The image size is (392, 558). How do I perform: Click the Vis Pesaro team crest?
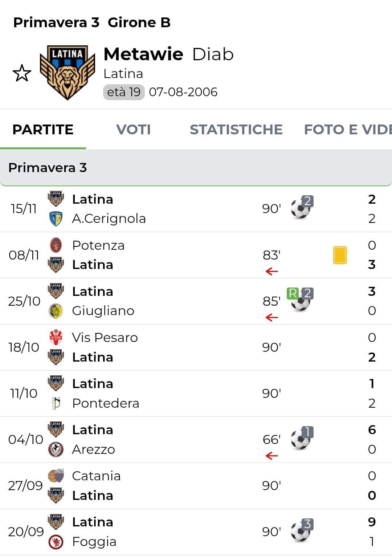[x=56, y=338]
